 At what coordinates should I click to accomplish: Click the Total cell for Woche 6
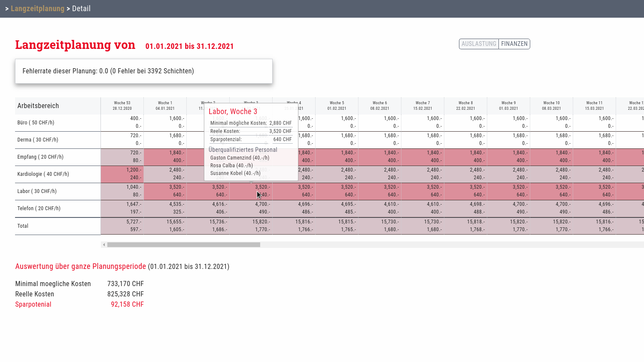(380, 226)
